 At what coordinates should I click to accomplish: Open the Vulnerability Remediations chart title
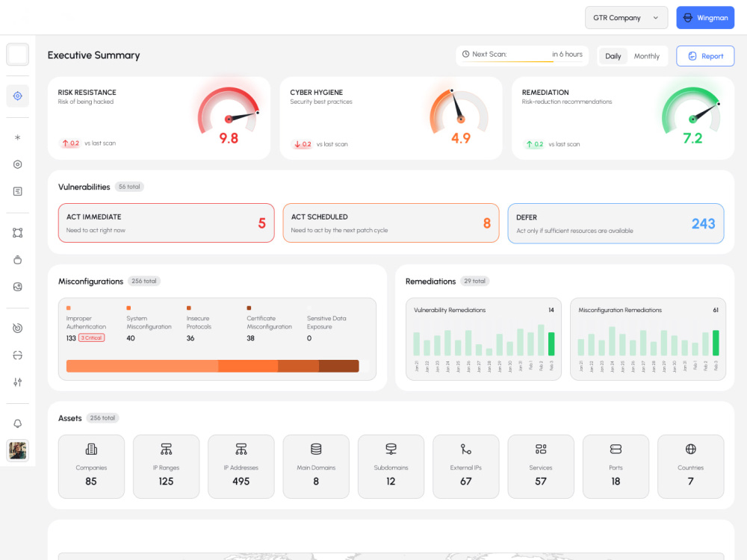[x=450, y=310]
